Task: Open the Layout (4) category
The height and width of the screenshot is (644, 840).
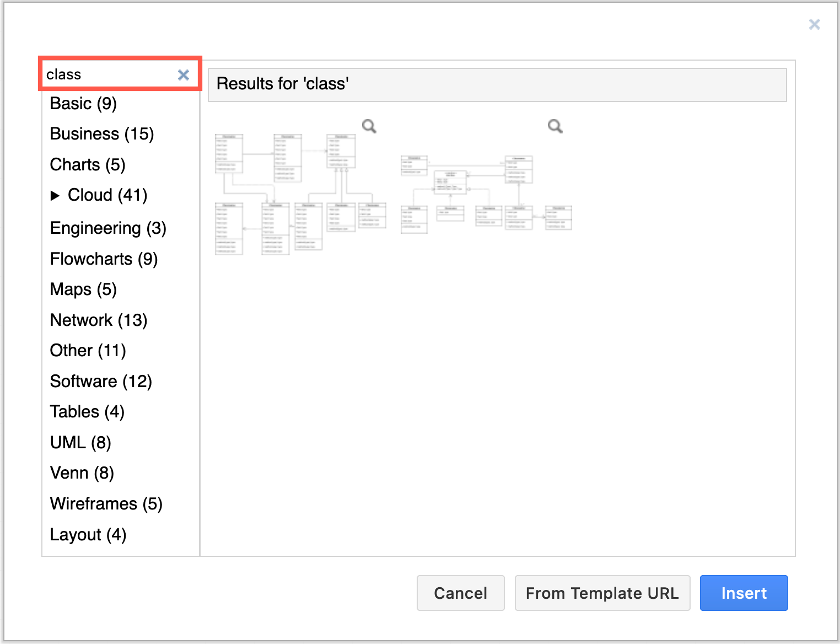Action: (88, 534)
